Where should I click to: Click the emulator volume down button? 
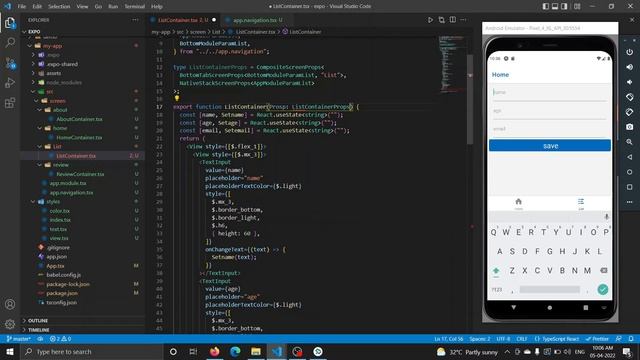(x=629, y=82)
